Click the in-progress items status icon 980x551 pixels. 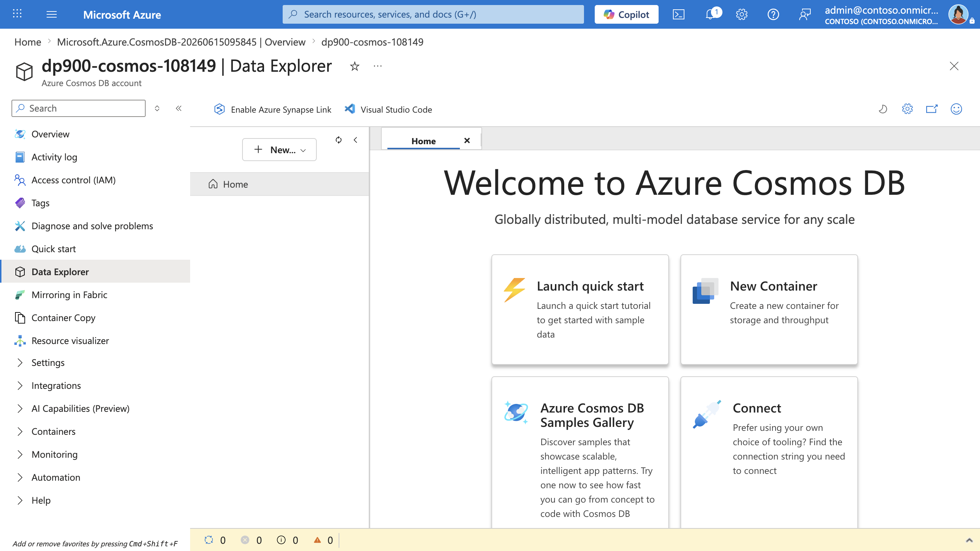pos(208,540)
